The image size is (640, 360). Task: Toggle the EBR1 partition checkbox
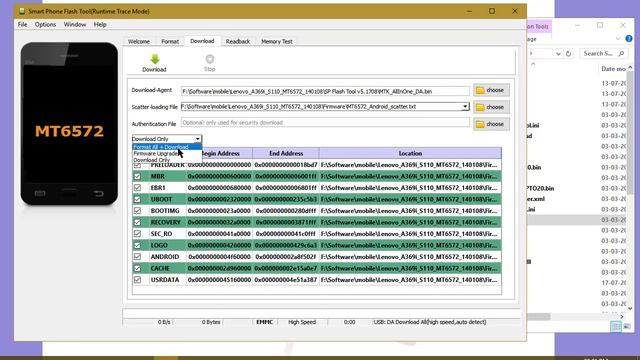click(137, 188)
